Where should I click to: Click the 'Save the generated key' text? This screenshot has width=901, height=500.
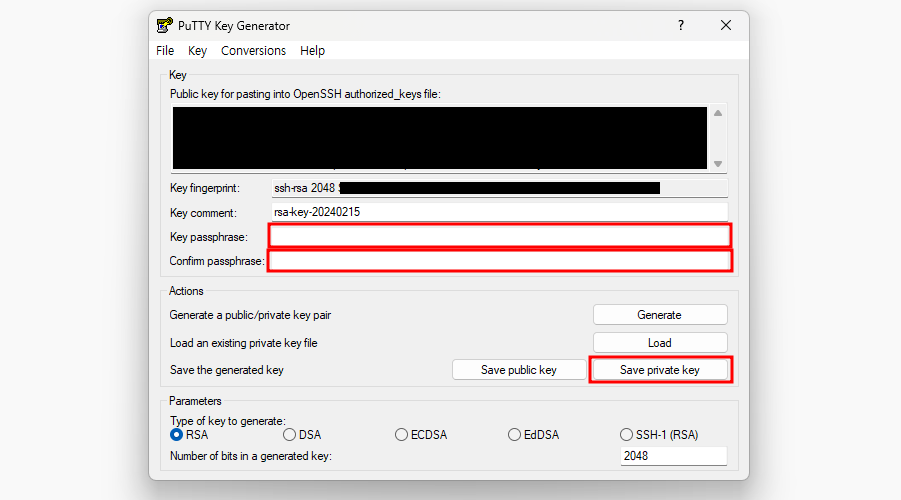pos(227,370)
